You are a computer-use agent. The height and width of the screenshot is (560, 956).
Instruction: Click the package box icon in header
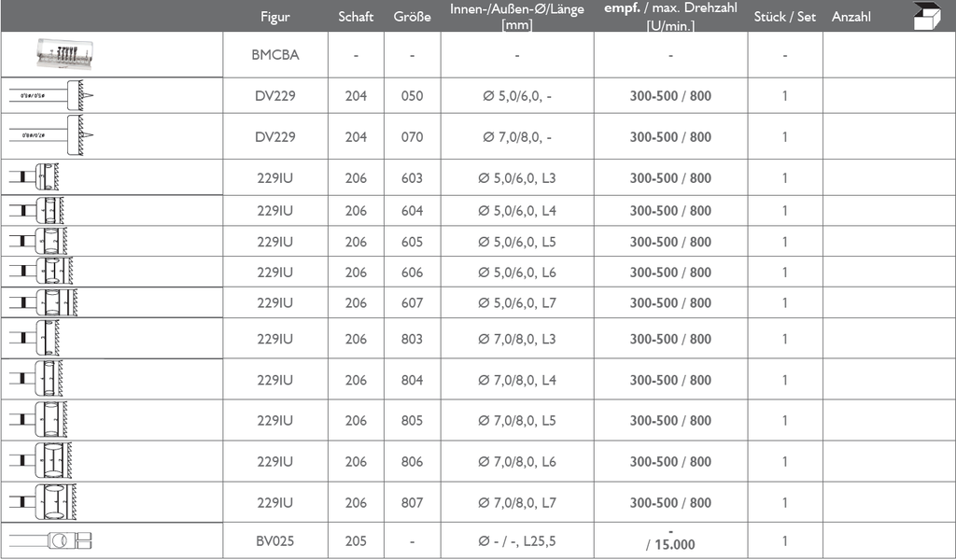tap(927, 16)
